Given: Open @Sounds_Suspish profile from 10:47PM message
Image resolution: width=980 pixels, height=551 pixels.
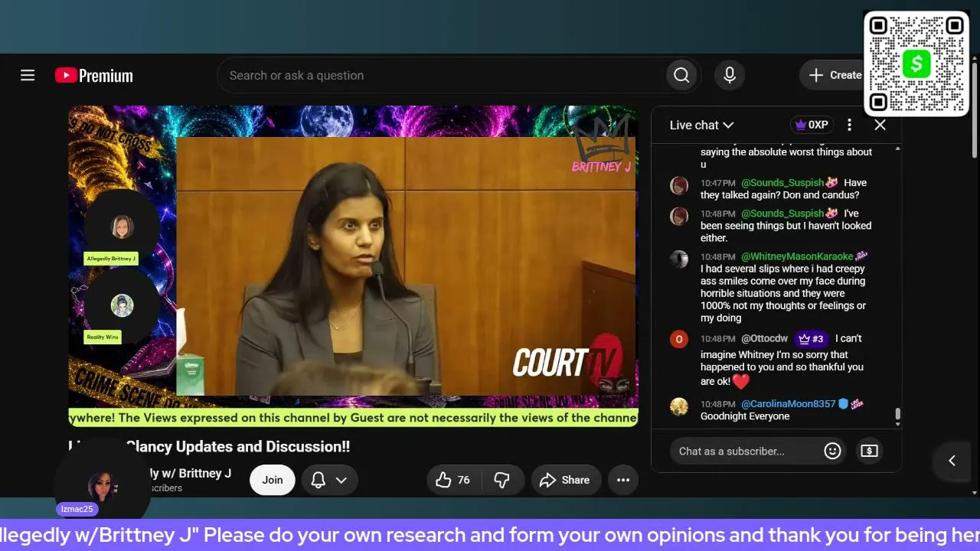Looking at the screenshot, I should point(782,183).
